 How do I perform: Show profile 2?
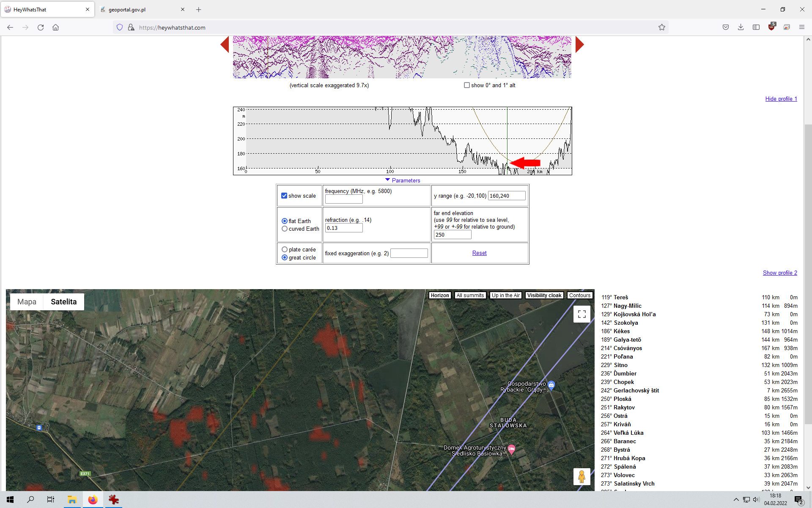tap(779, 273)
